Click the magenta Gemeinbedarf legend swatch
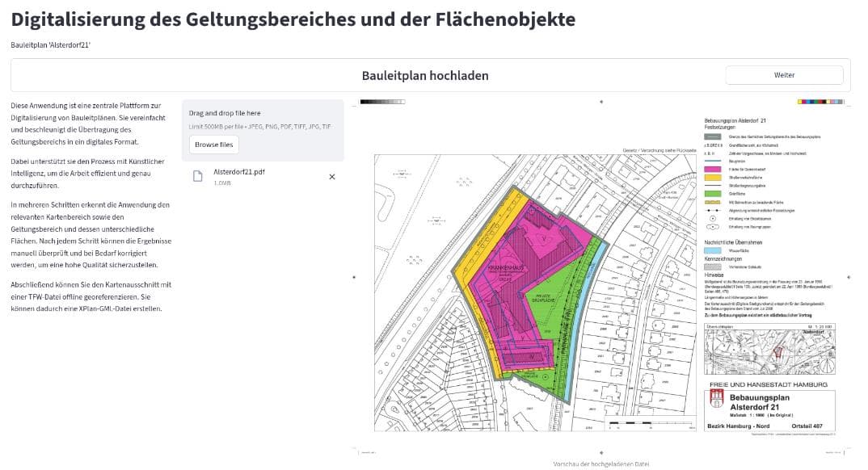Screen dimensions: 868x470 pos(713,170)
